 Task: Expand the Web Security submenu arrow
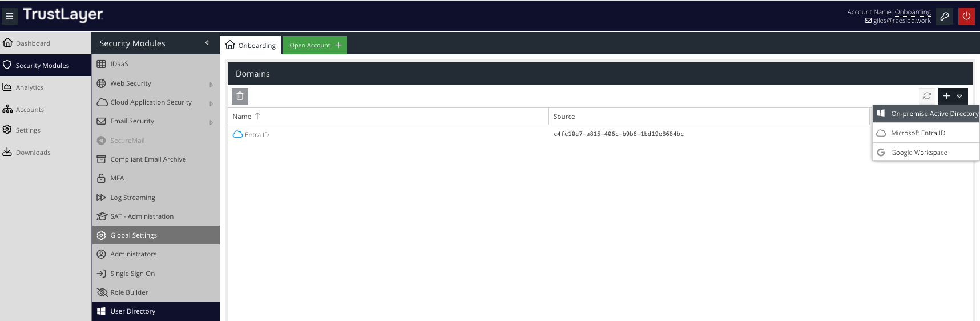point(211,85)
